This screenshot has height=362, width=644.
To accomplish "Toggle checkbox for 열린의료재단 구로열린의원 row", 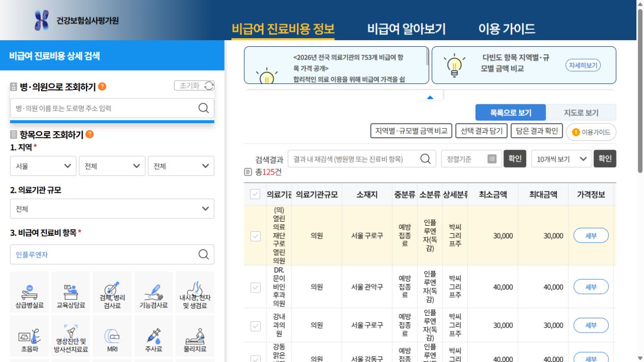I will pos(256,236).
